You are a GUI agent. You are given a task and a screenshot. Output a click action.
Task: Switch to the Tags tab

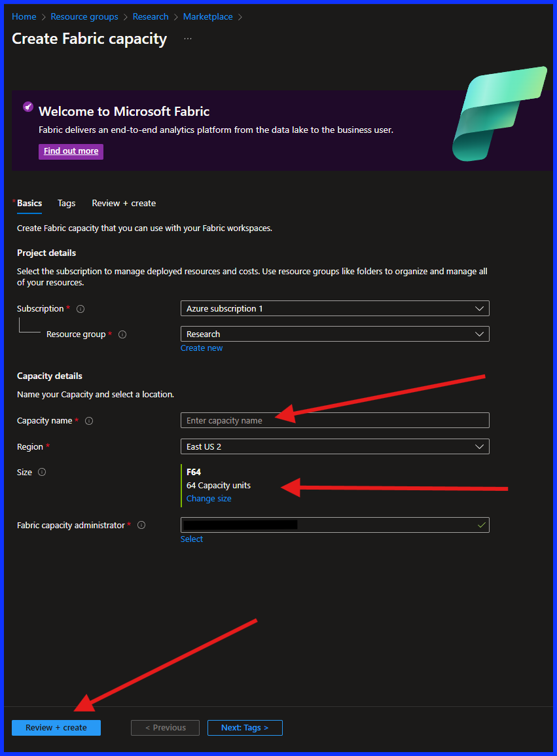(x=66, y=203)
